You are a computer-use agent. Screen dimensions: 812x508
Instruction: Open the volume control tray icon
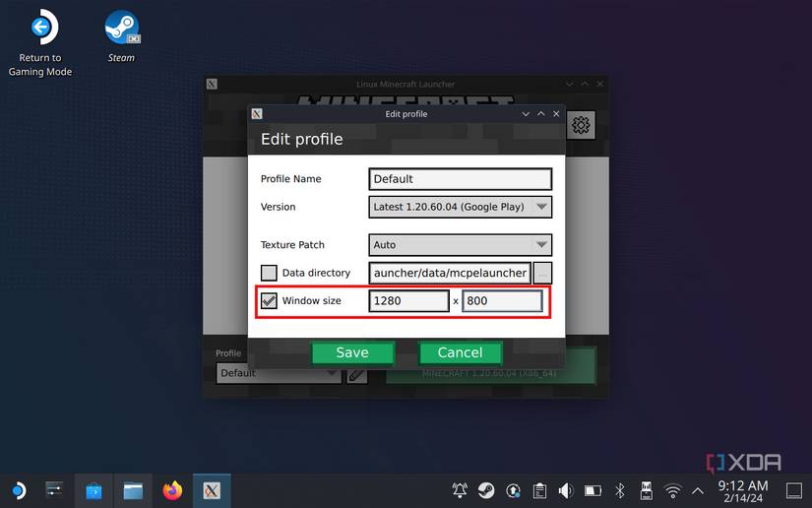coord(566,490)
